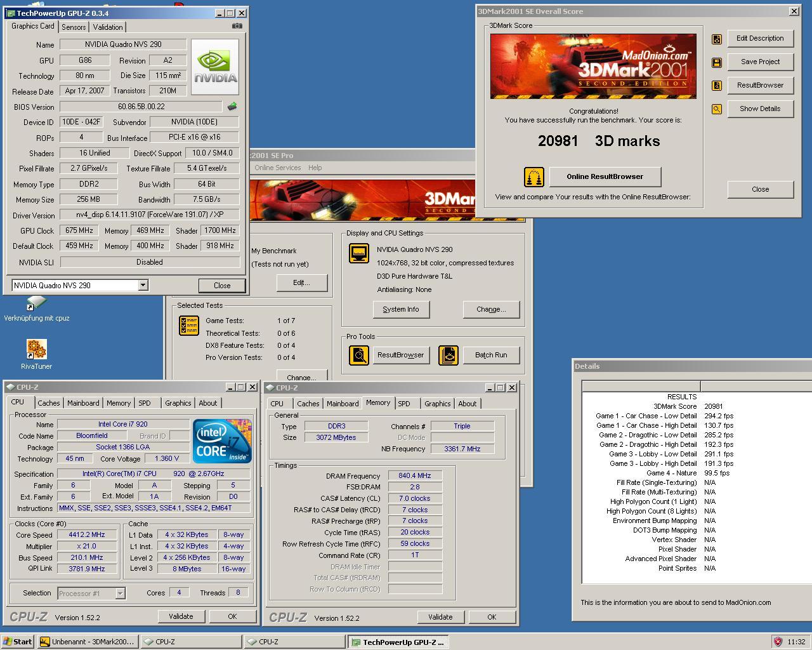The height and width of the screenshot is (650, 812).
Task: Click Validate in the left CPU-Z window
Action: click(x=181, y=616)
